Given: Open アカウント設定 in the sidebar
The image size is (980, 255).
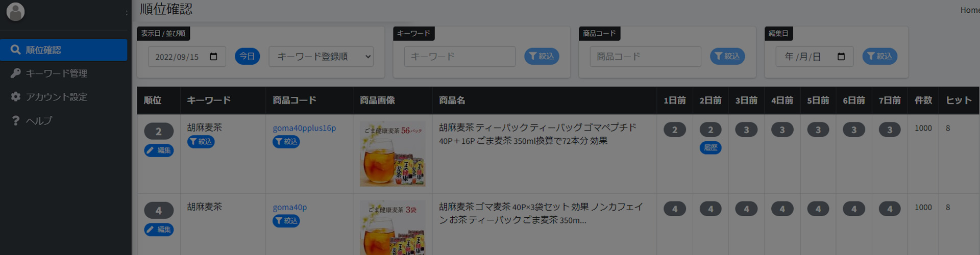Looking at the screenshot, I should point(63,97).
